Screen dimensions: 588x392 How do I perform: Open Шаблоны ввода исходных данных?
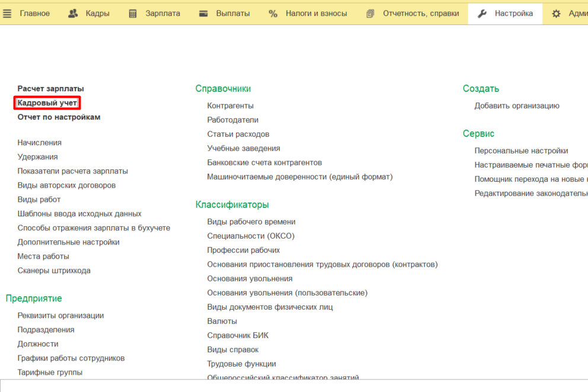(x=79, y=214)
